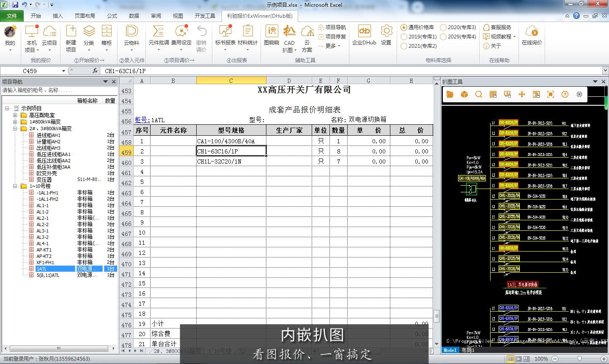Open the CAD扒图 tool
Screen dimensions: 609x364
click(x=290, y=38)
